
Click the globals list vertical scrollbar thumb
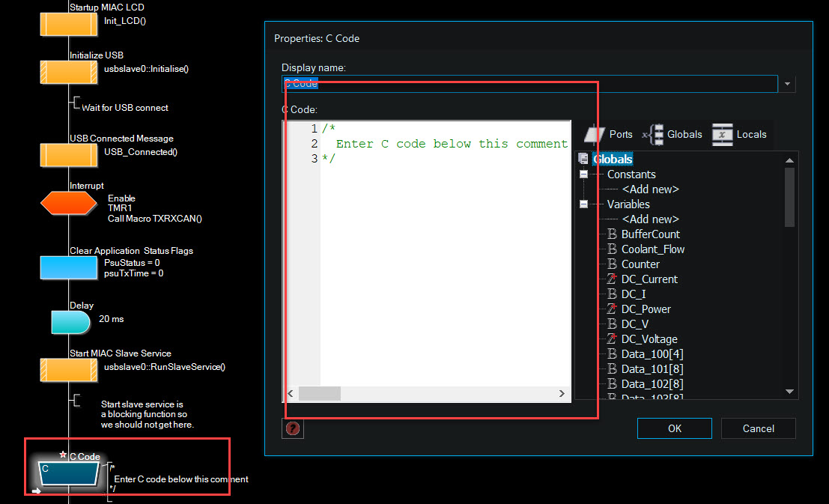point(789,197)
